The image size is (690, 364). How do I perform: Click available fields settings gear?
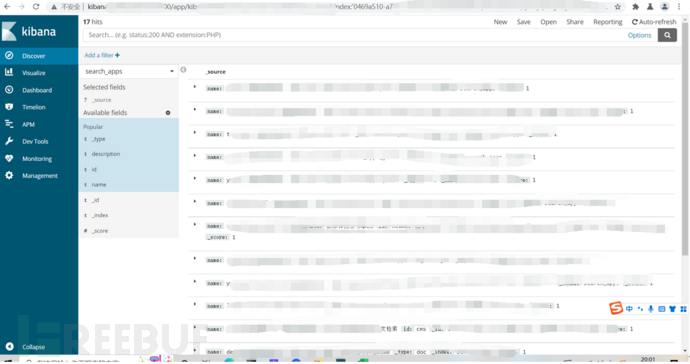coord(168,113)
